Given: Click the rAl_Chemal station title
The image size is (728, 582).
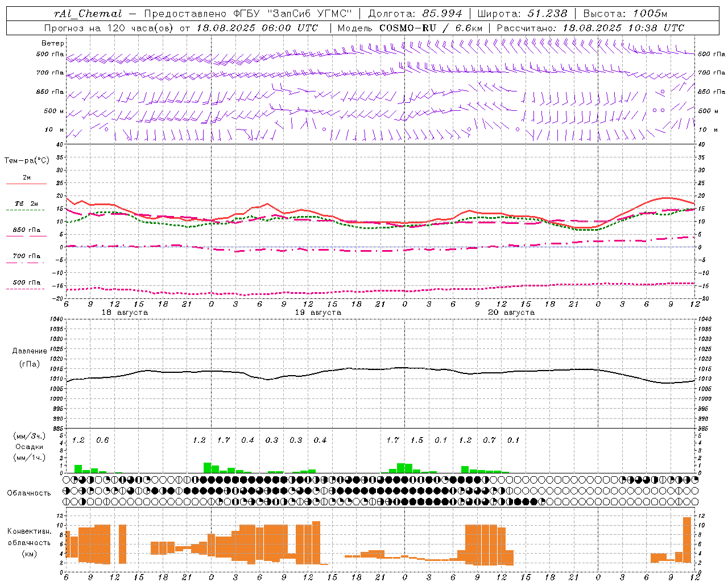Looking at the screenshot, I should [x=88, y=14].
